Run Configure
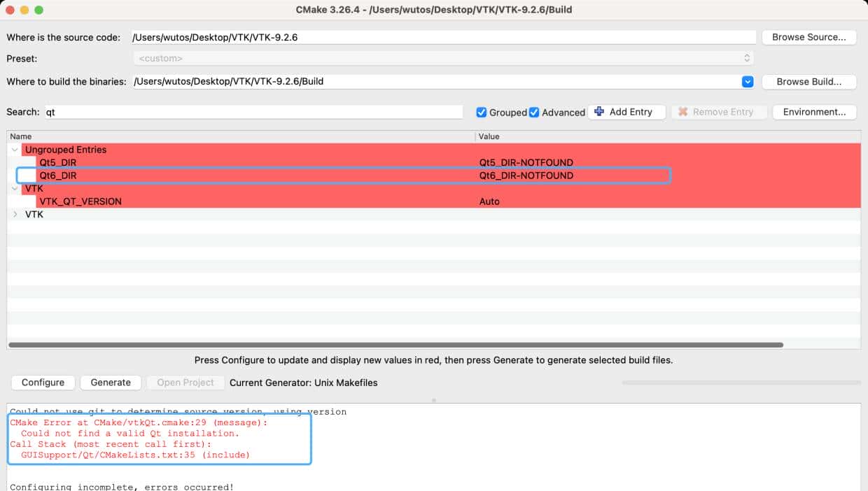 coord(43,383)
